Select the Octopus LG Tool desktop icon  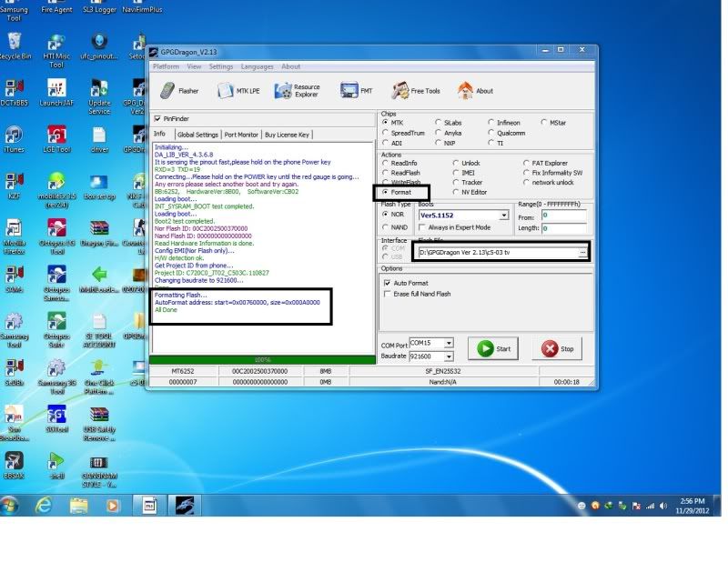pyautogui.click(x=56, y=236)
